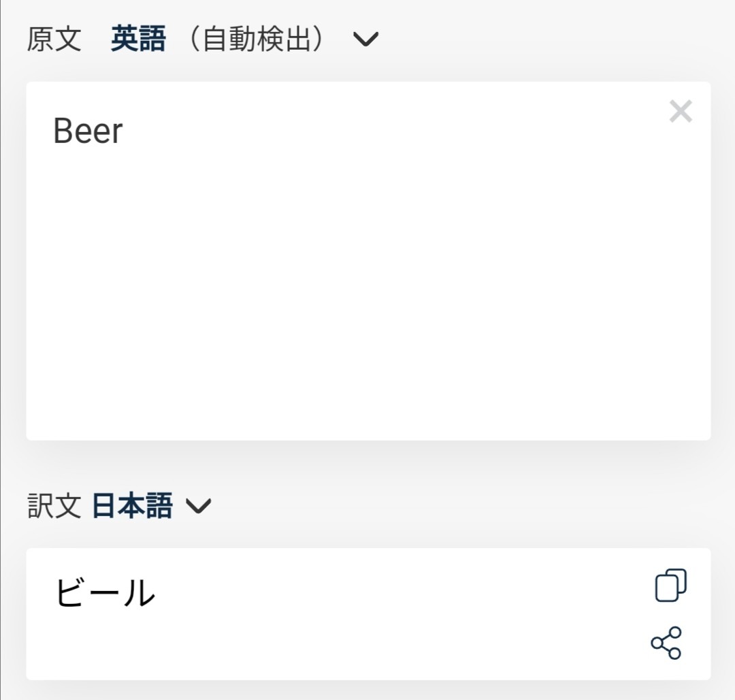Expand the source language chevron

coord(365,40)
